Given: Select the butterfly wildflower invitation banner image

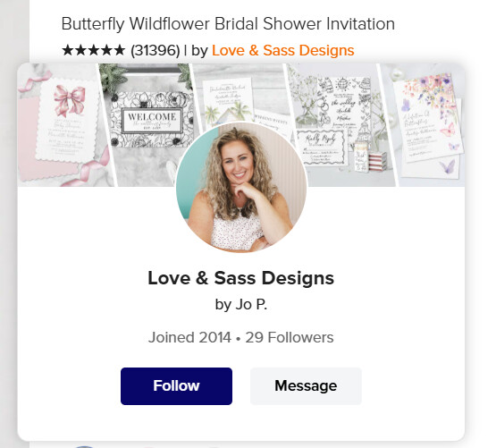Looking at the screenshot, I should coord(424,125).
